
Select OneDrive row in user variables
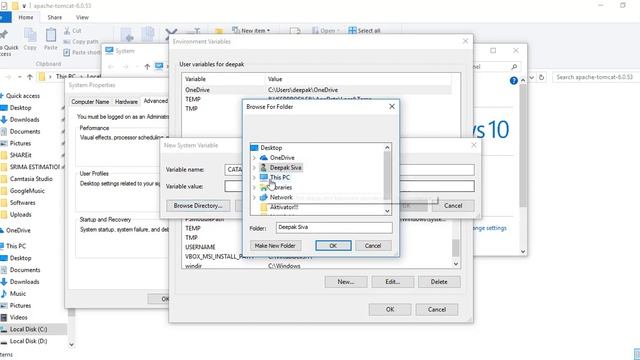(x=317, y=90)
